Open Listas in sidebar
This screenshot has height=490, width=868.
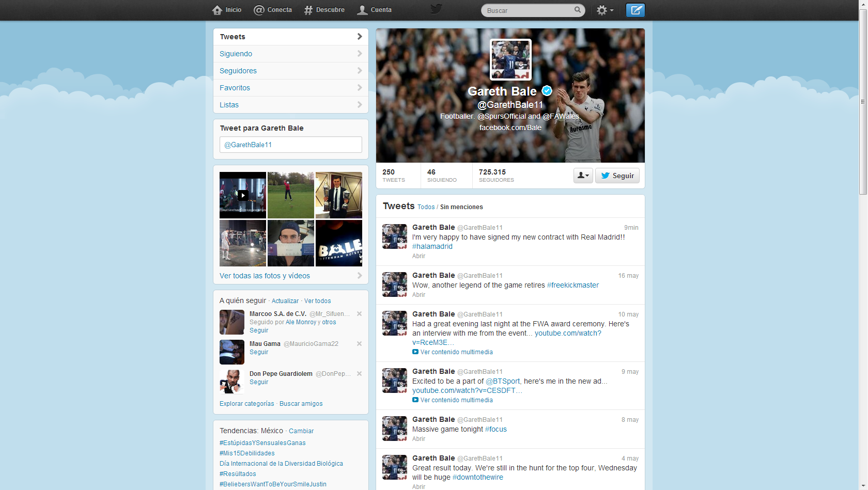click(291, 105)
